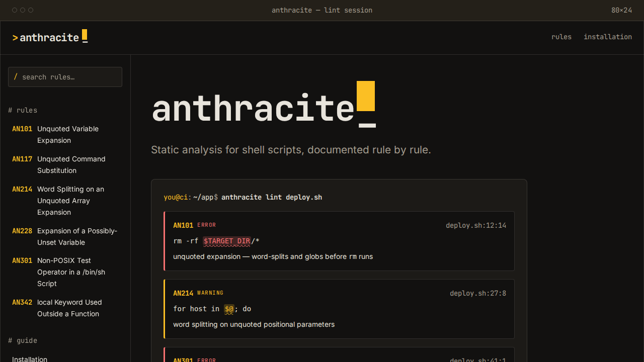The height and width of the screenshot is (362, 644).
Task: Click the highlighted $TARGET_DIR expansion
Action: click(227, 241)
